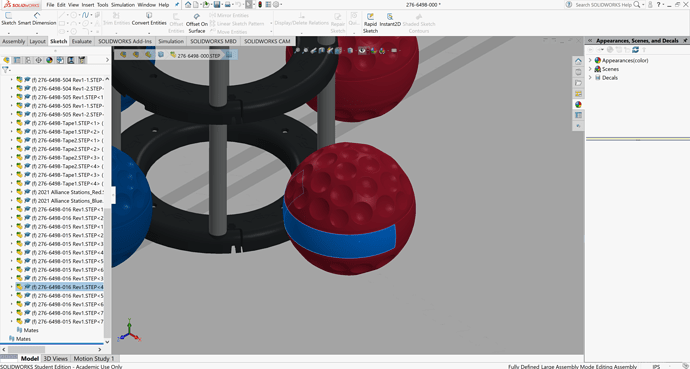The image size is (690, 369).
Task: Toggle the rebuild traffic light icon
Action: coord(260,5)
